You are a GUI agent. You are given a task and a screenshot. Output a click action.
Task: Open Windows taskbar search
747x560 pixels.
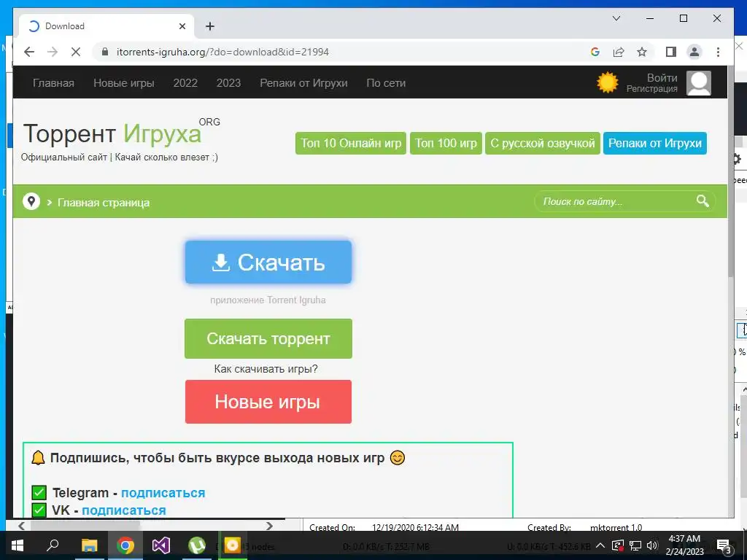pos(53,545)
